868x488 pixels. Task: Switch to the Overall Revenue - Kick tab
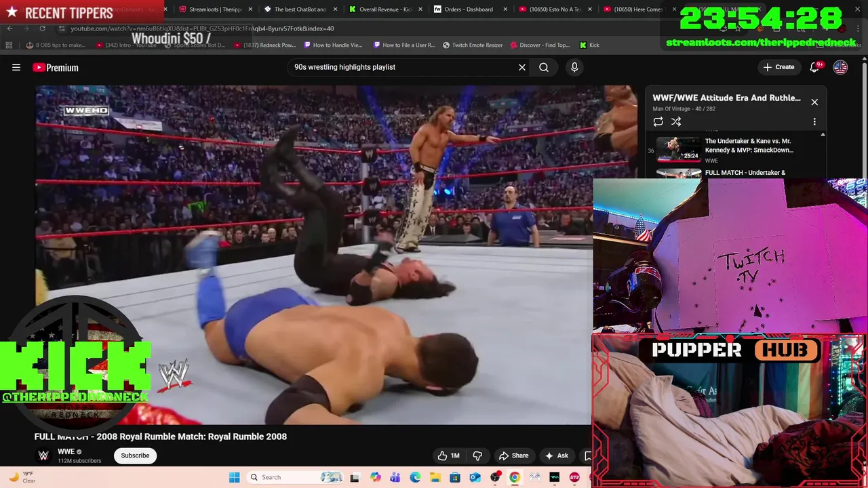pyautogui.click(x=384, y=9)
